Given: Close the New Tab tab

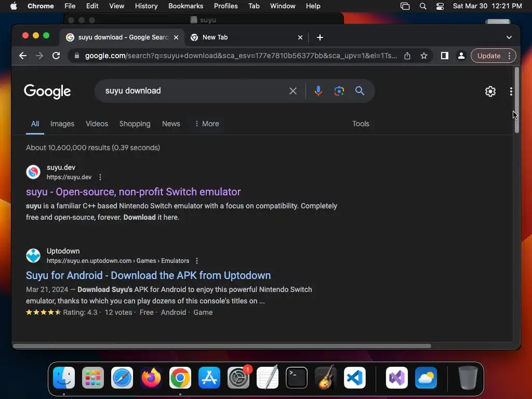Looking at the screenshot, I should pos(300,37).
